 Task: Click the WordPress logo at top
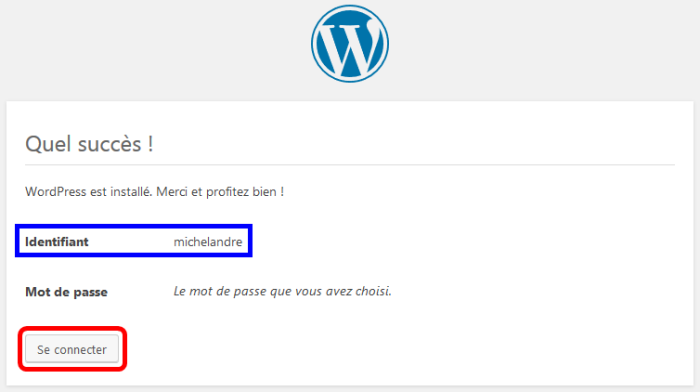pos(350,44)
